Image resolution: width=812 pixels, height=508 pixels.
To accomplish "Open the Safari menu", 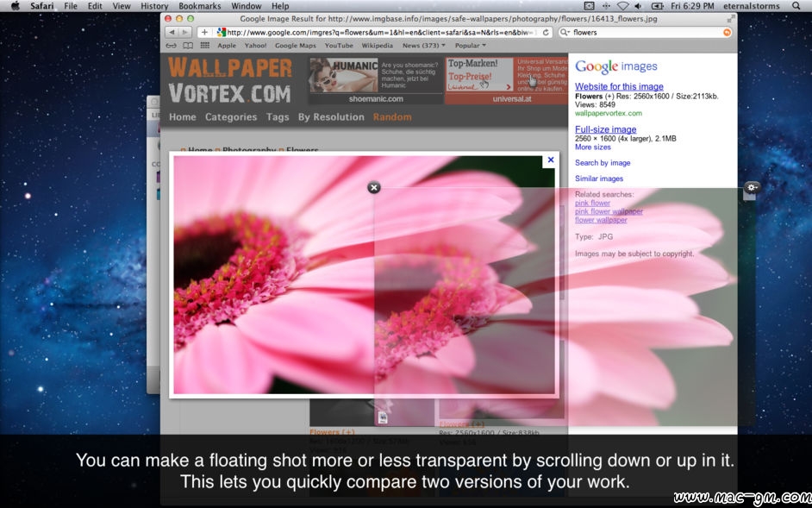I will [41, 6].
